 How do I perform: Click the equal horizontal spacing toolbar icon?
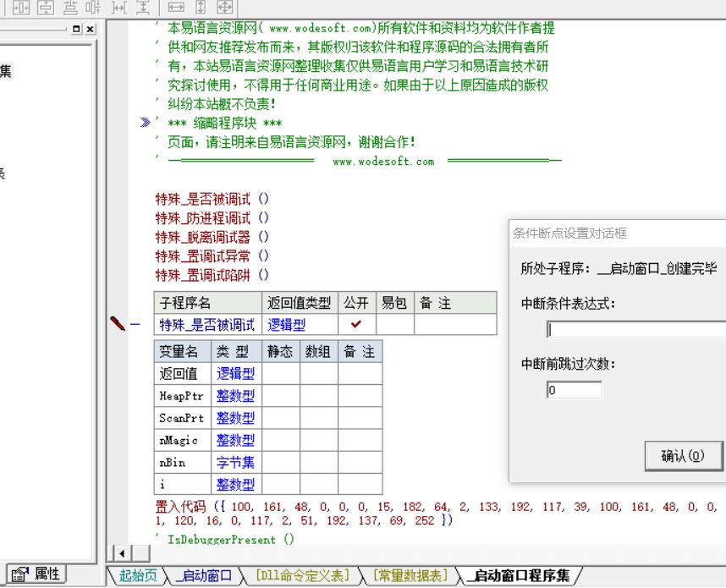point(119,6)
